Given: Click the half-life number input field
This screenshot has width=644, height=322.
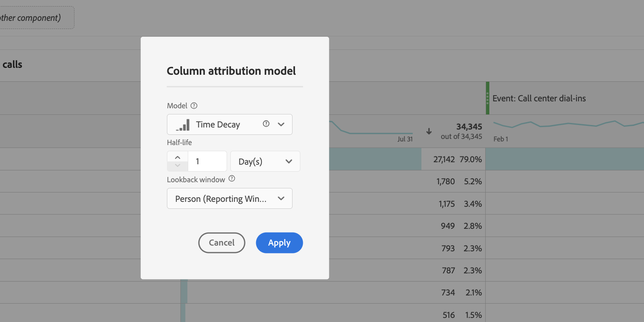Looking at the screenshot, I should 207,161.
